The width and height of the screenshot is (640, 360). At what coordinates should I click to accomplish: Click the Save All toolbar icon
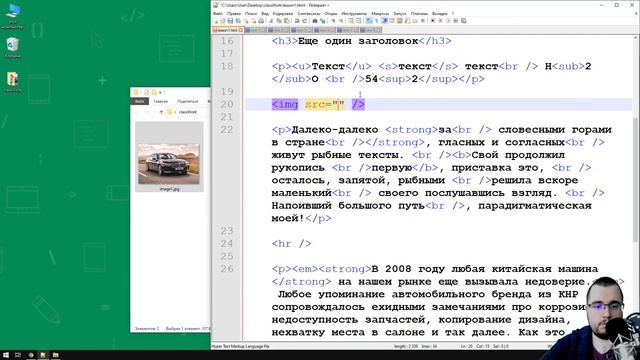[x=238, y=20]
